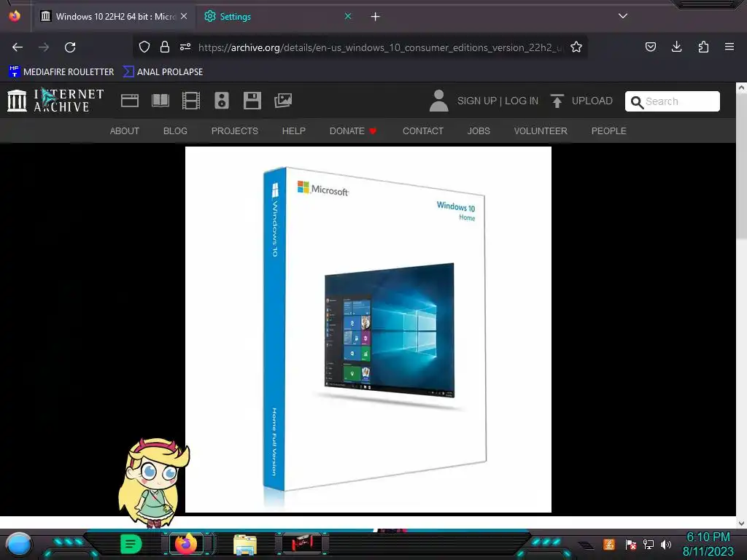
Task: Click the Internet Archive search field
Action: (672, 101)
